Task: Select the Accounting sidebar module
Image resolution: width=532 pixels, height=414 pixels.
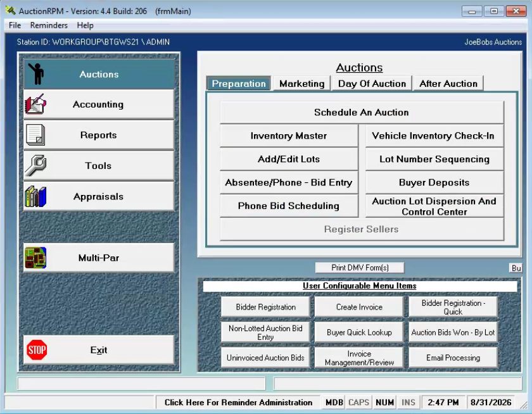Action: (99, 104)
